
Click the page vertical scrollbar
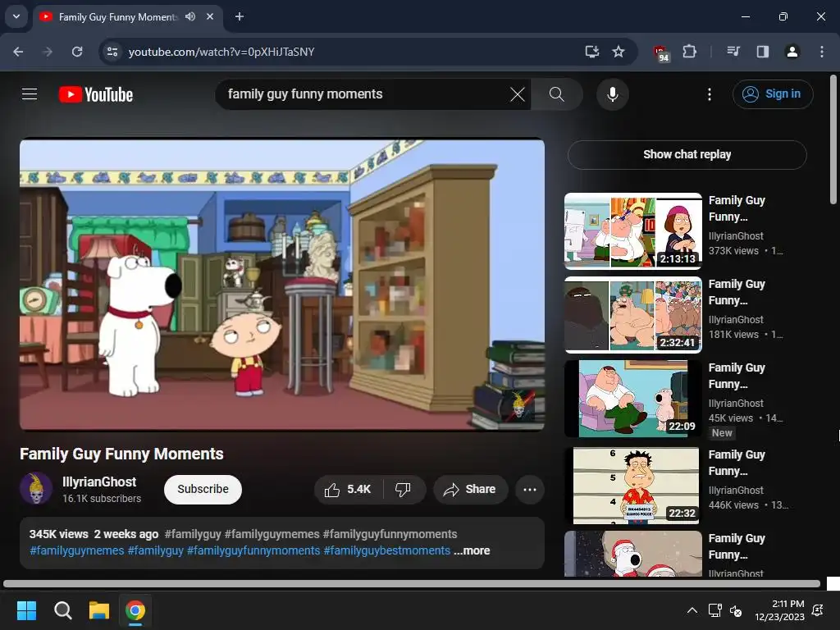tap(833, 139)
